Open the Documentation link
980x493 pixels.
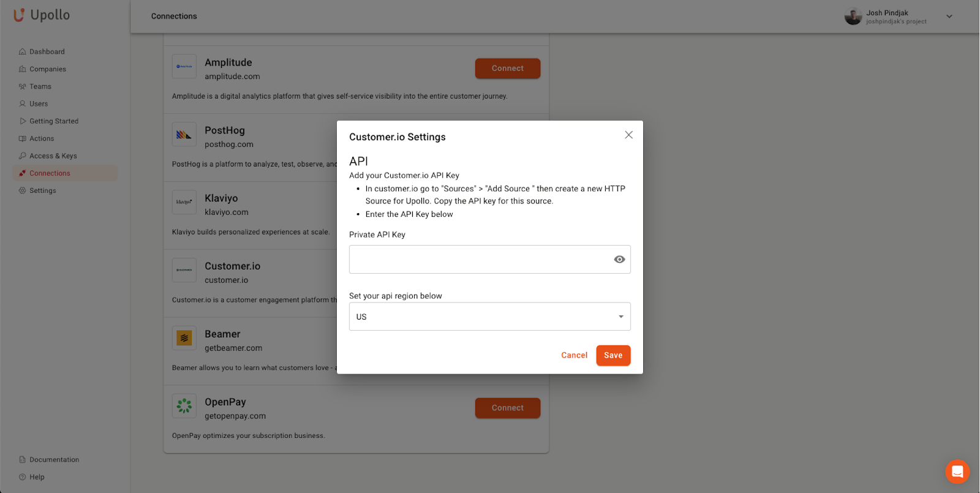pyautogui.click(x=54, y=459)
